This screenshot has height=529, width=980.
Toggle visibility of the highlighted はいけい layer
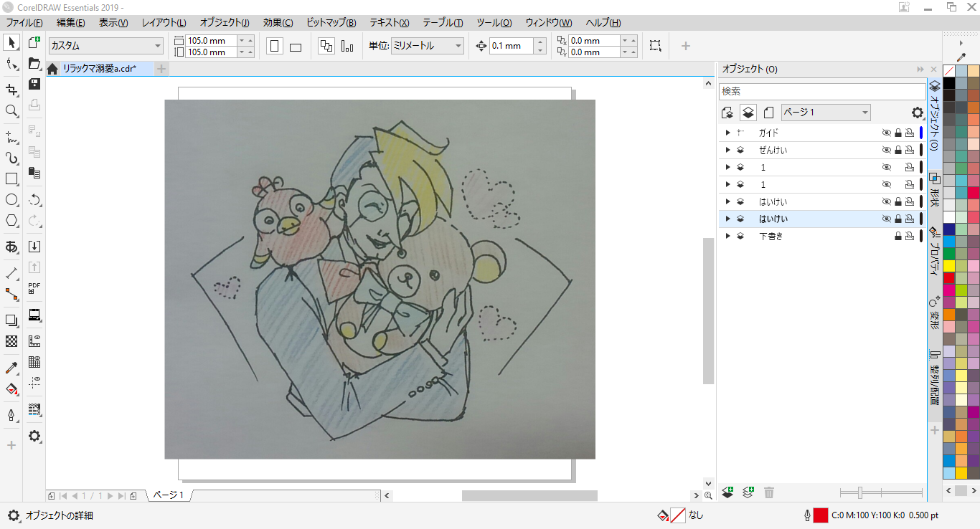tap(886, 219)
